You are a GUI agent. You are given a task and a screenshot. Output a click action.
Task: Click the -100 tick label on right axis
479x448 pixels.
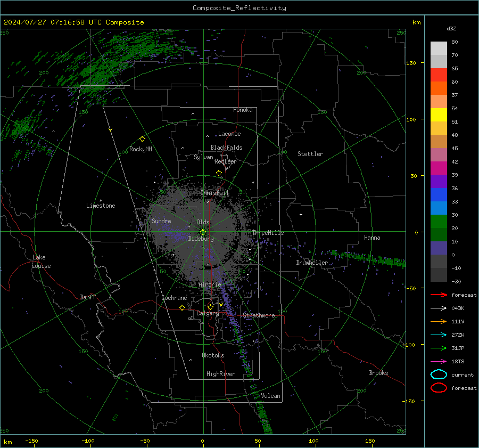409,345
